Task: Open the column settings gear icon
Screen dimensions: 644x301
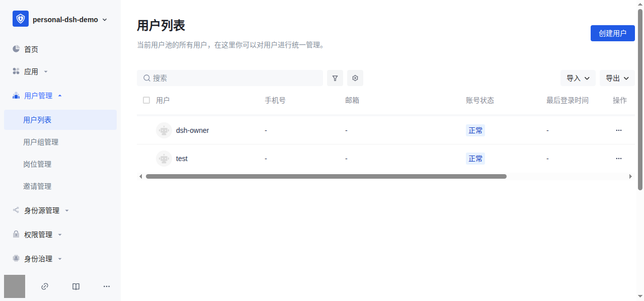Action: point(355,78)
